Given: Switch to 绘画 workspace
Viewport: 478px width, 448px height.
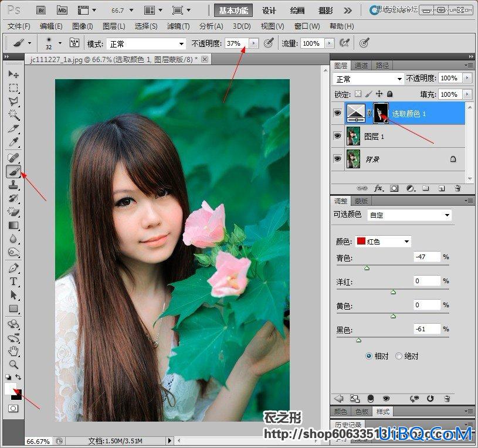Looking at the screenshot, I should tap(297, 11).
